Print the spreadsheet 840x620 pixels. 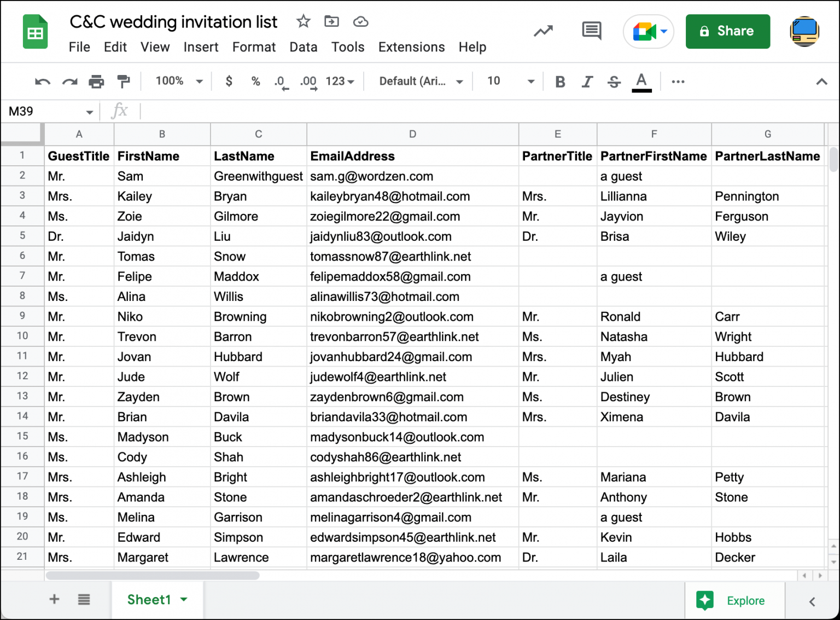tap(96, 81)
